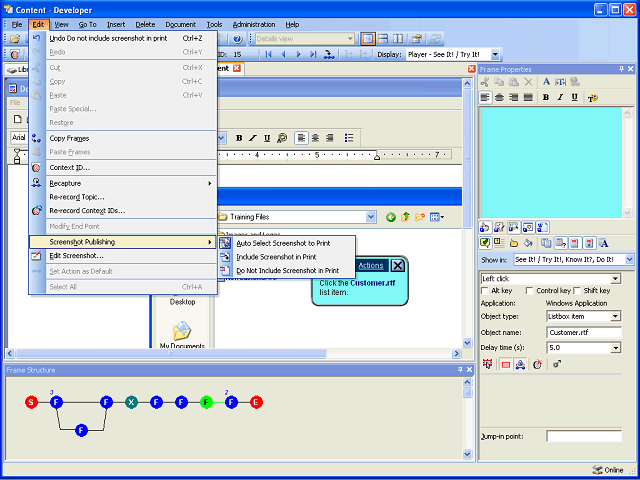Click the horizontal scrollbar thumb in editor
This screenshot has height=480, width=640.
click(x=171, y=353)
